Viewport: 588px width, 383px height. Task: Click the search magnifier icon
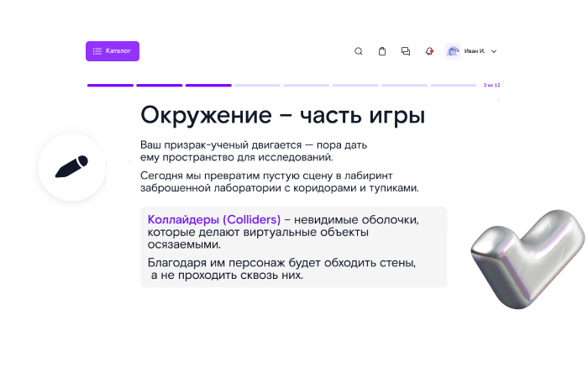[359, 51]
